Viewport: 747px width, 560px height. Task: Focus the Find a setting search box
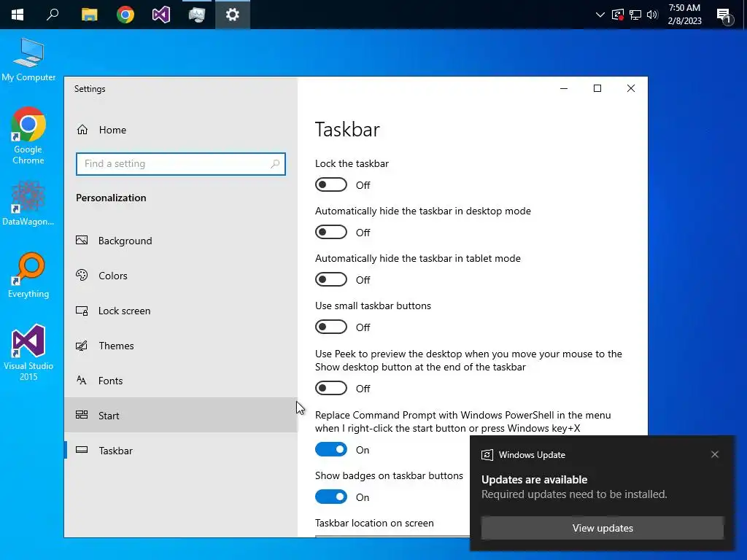181,164
